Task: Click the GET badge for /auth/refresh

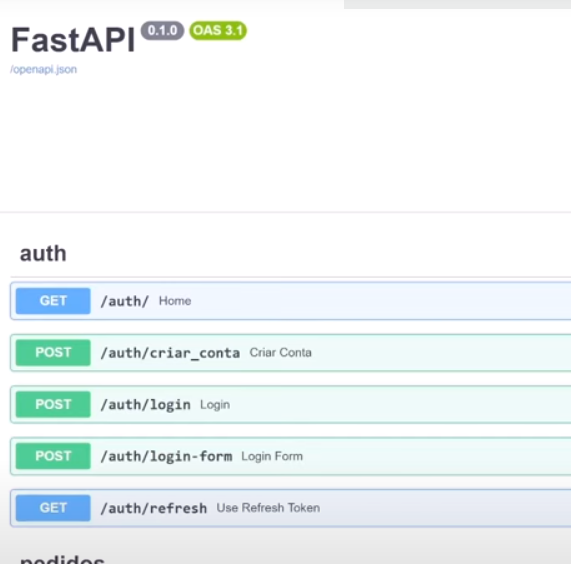Action: [53, 508]
